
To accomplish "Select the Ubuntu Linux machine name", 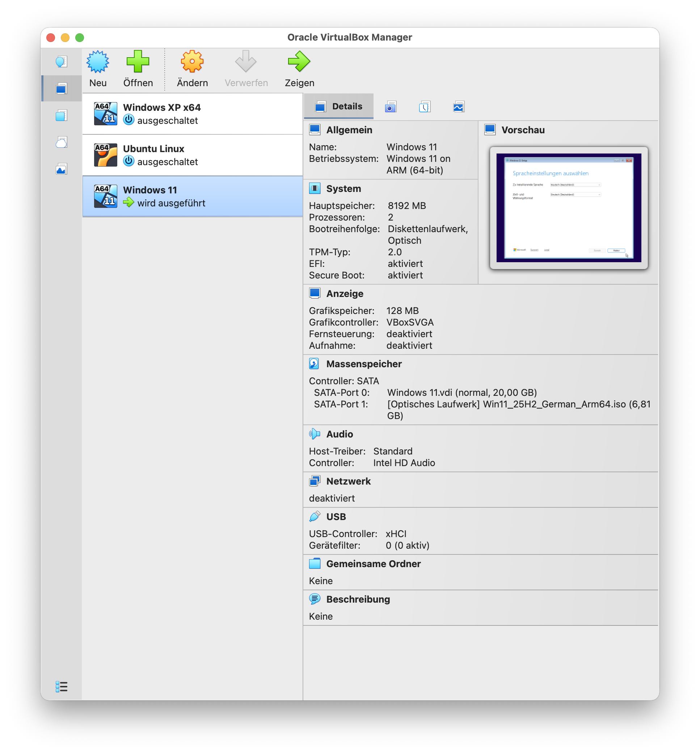I will pyautogui.click(x=153, y=148).
